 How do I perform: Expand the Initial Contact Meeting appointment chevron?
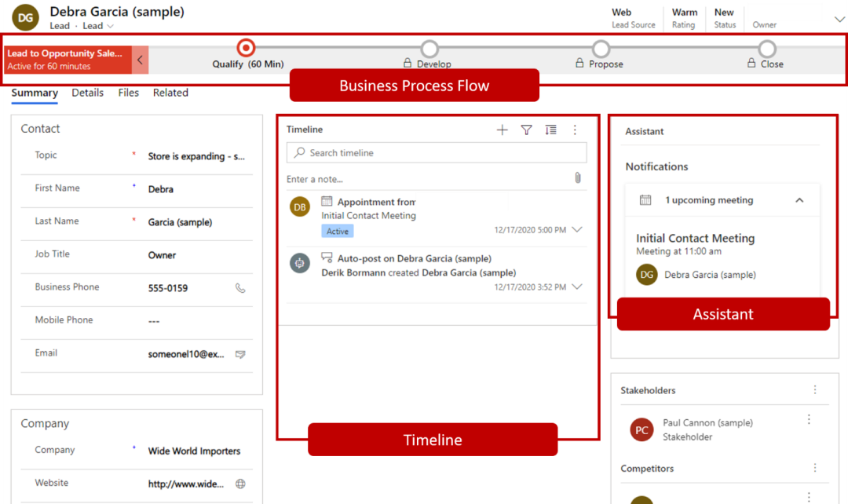[578, 230]
